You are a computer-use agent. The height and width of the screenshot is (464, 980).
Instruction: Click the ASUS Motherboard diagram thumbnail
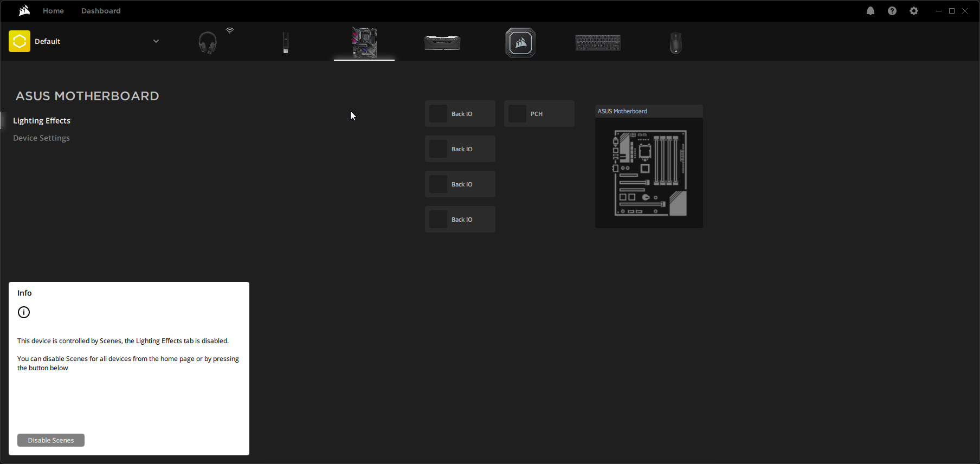649,172
